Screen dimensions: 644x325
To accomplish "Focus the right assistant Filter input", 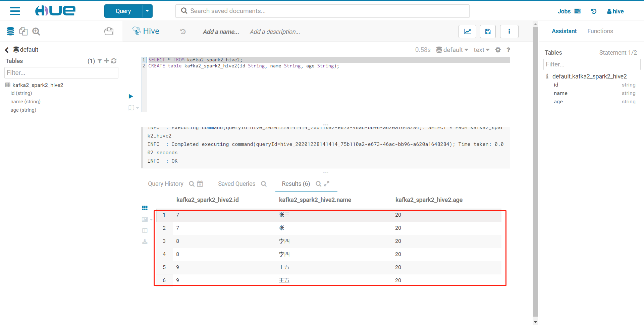I will tap(592, 64).
